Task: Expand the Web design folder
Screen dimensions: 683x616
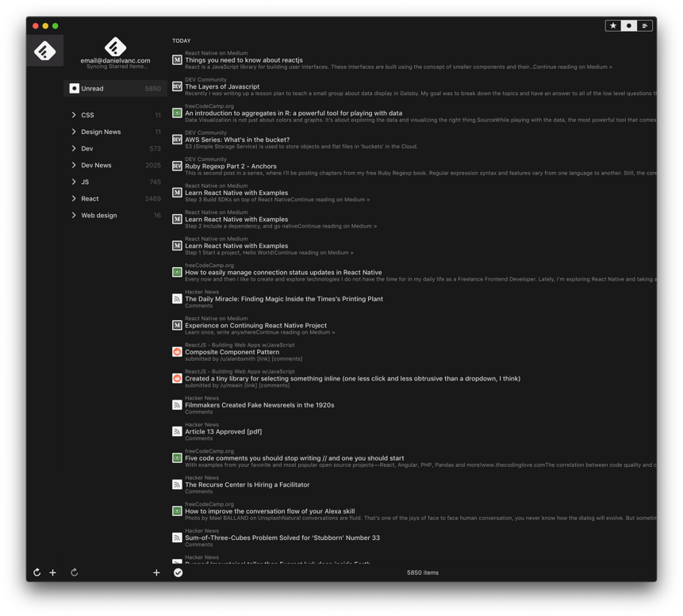Action: (74, 215)
